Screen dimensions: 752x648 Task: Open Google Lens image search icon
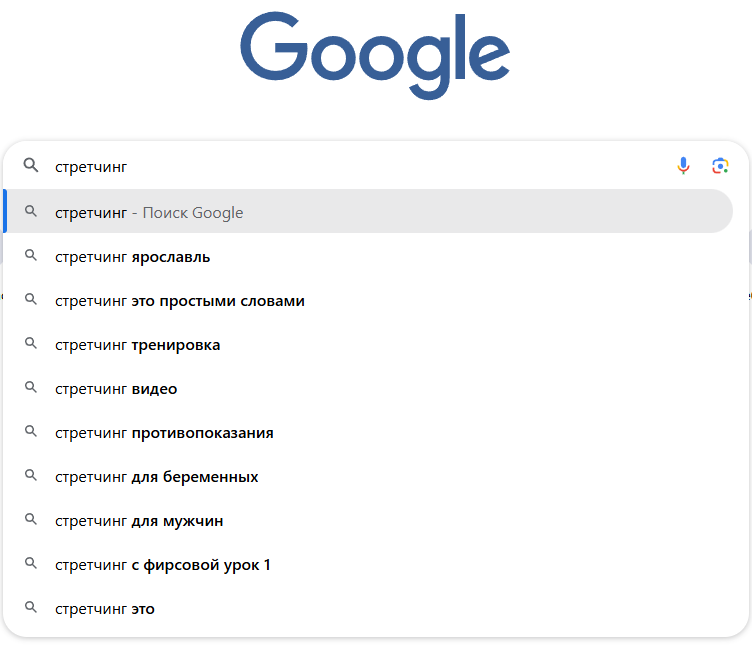tap(720, 166)
